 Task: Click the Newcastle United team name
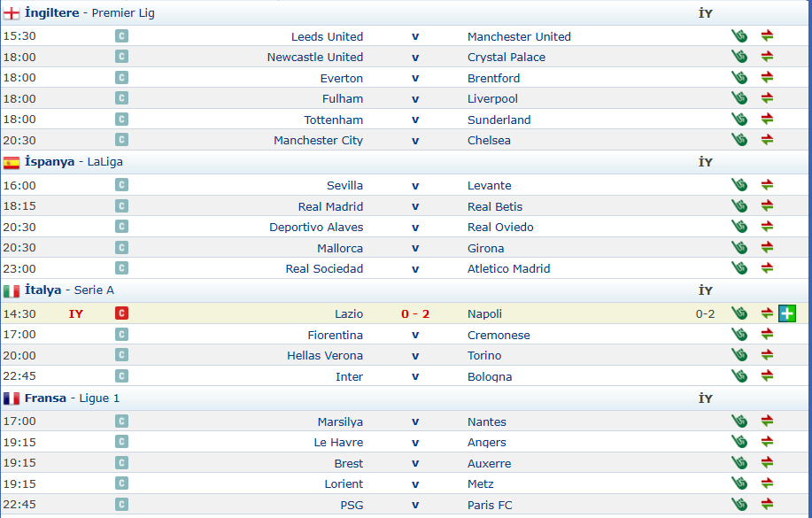tap(315, 57)
